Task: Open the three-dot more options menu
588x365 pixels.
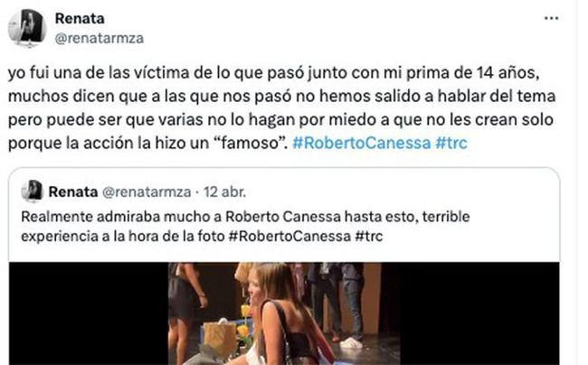Action: (551, 18)
